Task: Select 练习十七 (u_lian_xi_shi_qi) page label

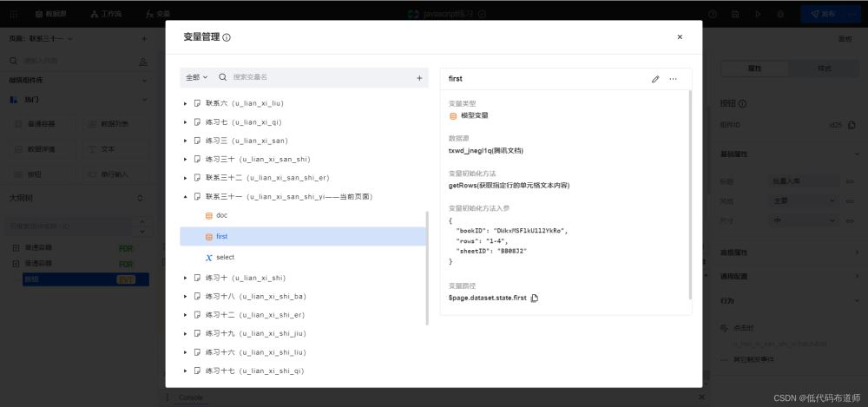Action: pos(254,371)
